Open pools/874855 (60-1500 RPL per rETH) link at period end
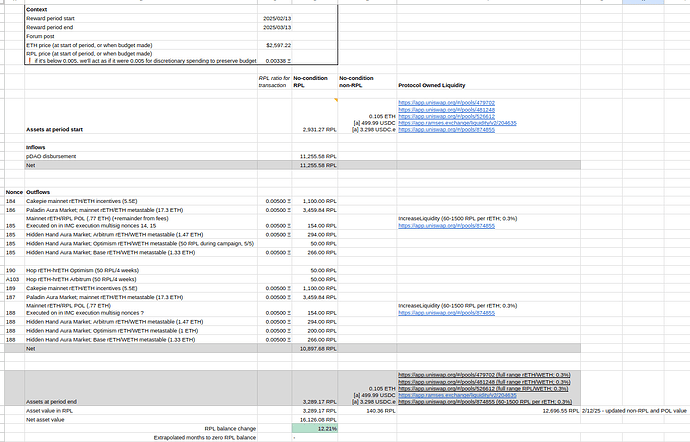This screenshot has width=690, height=442. click(485, 401)
